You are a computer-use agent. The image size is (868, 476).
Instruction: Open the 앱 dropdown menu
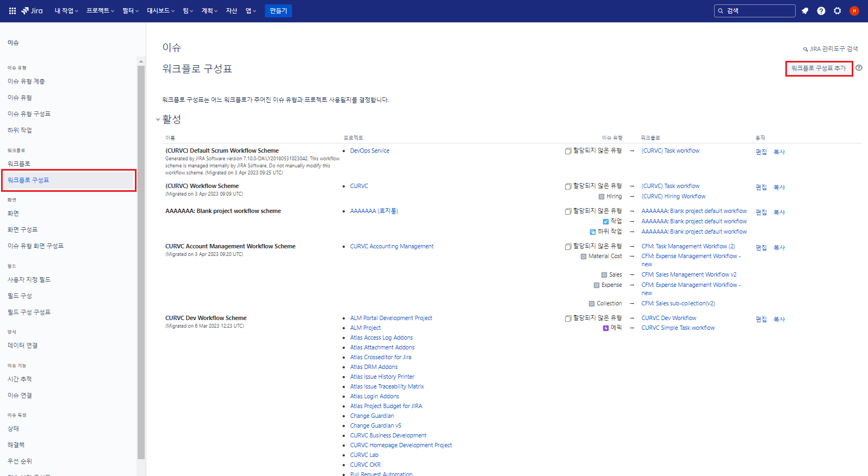(251, 11)
